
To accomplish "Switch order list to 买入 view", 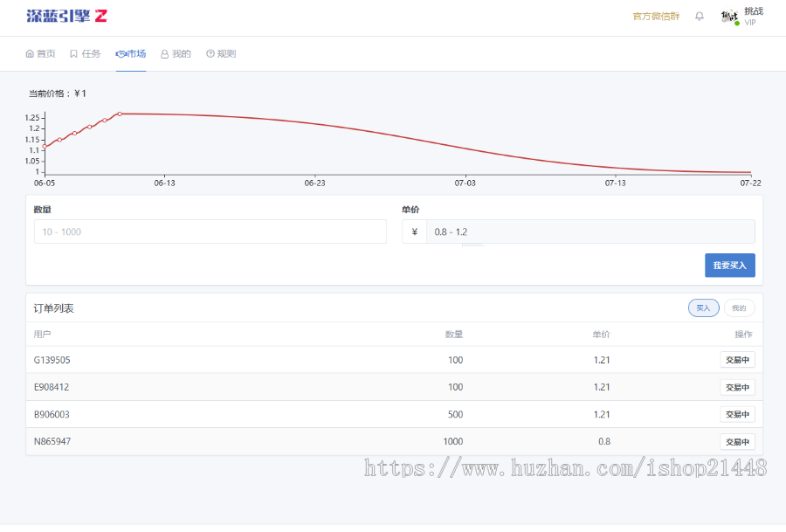I will (703, 307).
